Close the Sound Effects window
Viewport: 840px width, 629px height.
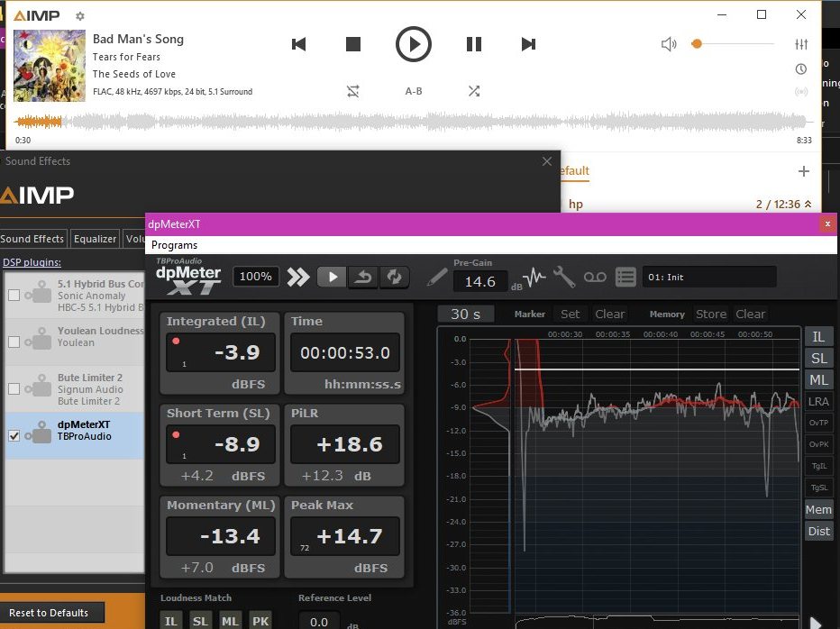[x=546, y=161]
